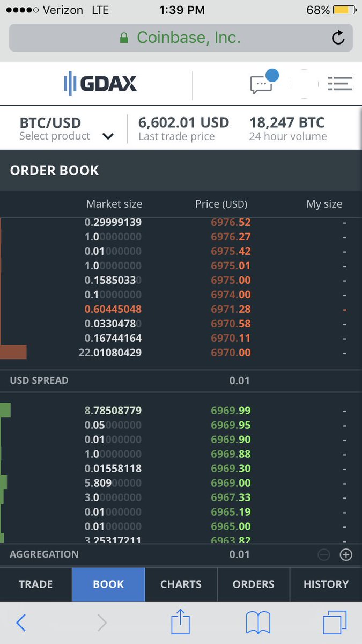Tap market size 0.16744164
This screenshot has width=362, height=644.
[x=113, y=338]
